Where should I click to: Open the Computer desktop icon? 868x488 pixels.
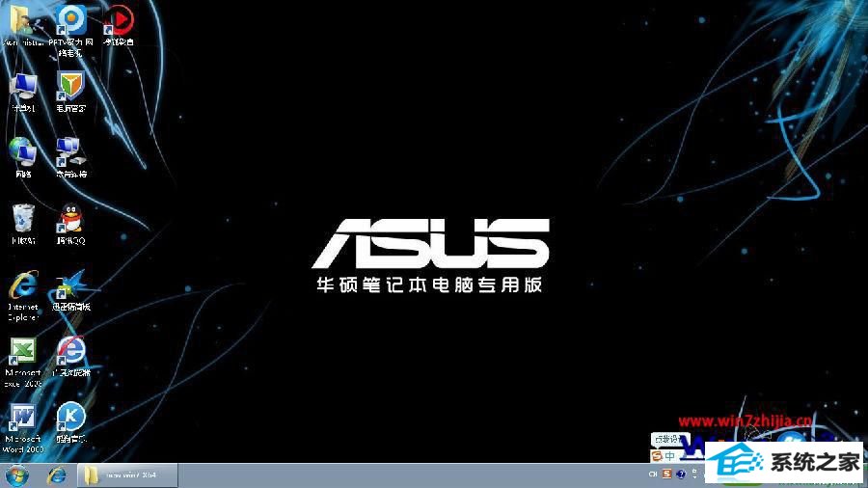tap(23, 93)
